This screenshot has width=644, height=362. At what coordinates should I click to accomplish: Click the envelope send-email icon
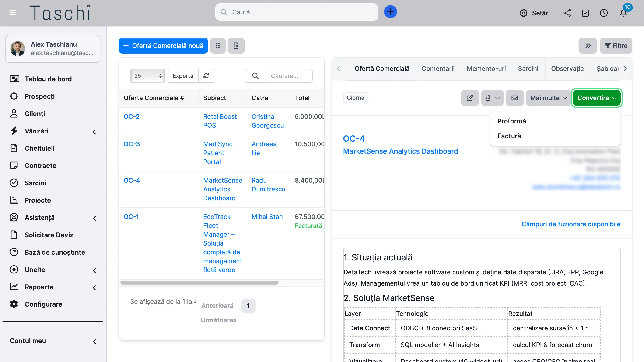514,98
